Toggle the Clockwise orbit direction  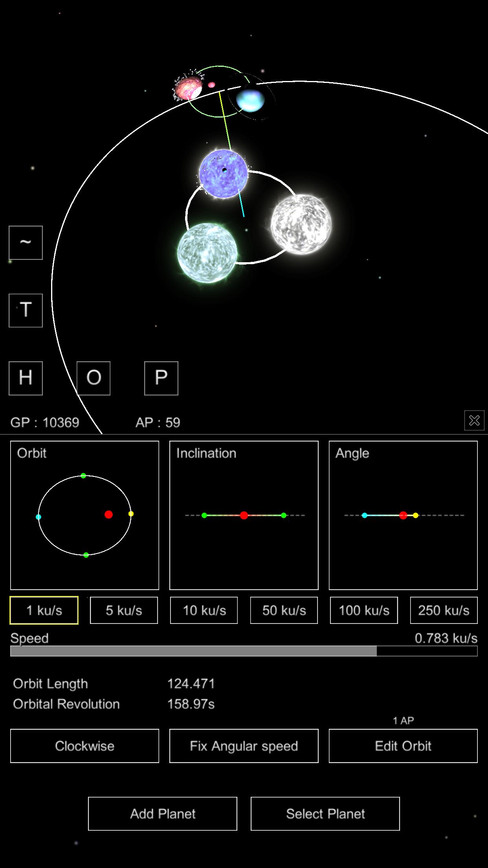point(84,746)
